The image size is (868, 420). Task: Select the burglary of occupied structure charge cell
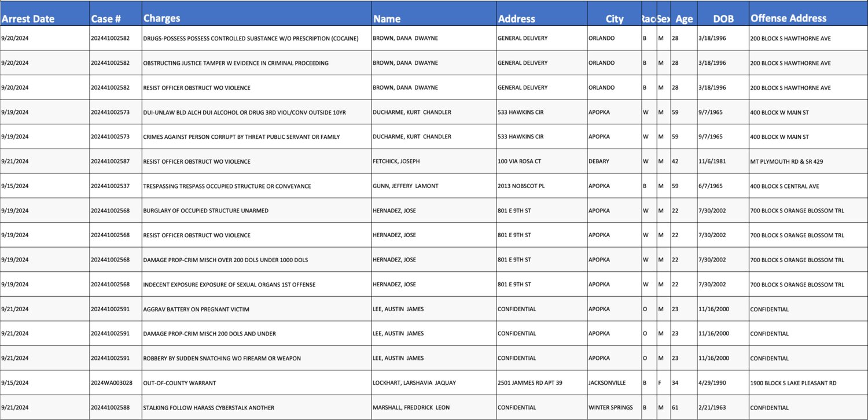(x=257, y=211)
